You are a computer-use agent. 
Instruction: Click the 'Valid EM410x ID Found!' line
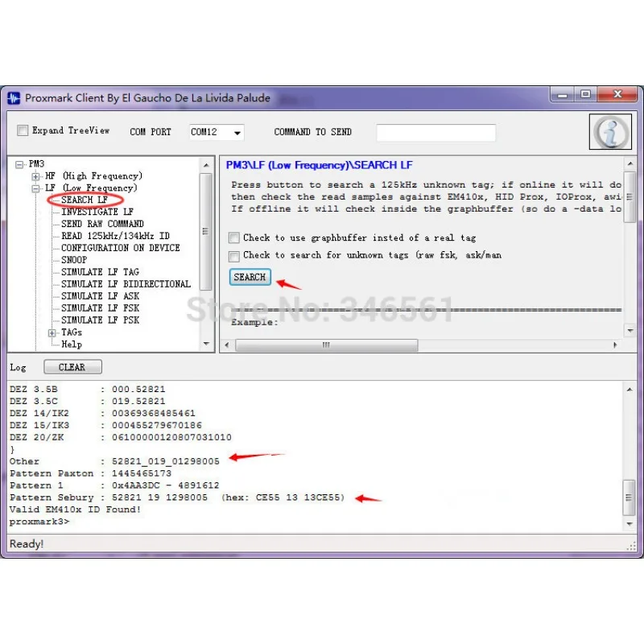click(x=75, y=510)
